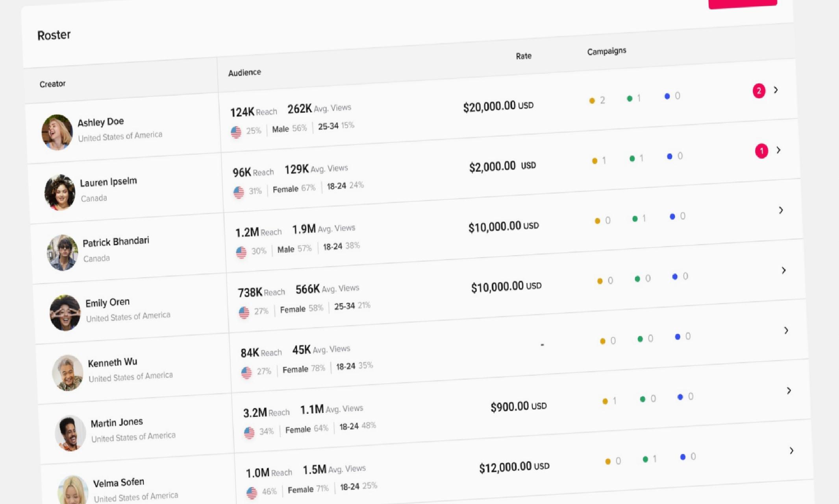Open Lauren Ipselm's row chevron

pos(778,150)
